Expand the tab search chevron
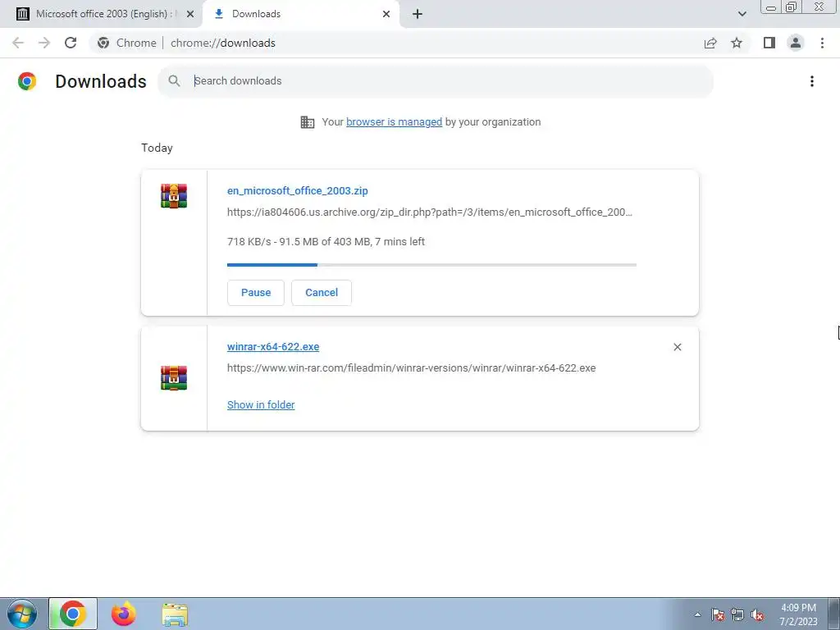This screenshot has height=630, width=840. click(742, 14)
